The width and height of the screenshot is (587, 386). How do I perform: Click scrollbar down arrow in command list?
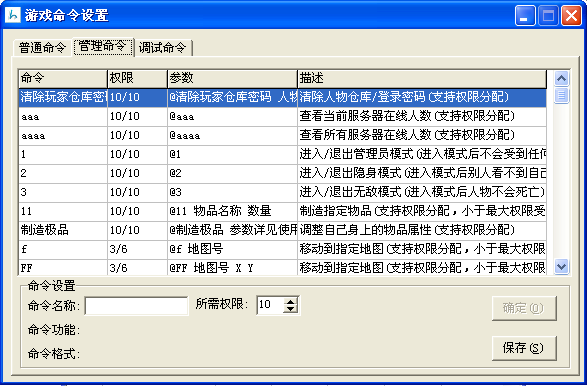[x=561, y=267]
